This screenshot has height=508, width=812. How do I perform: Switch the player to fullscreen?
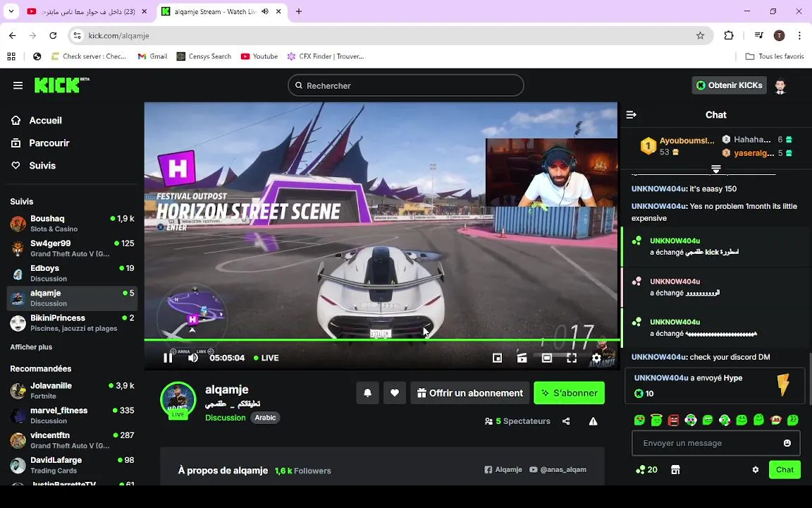[x=572, y=358]
